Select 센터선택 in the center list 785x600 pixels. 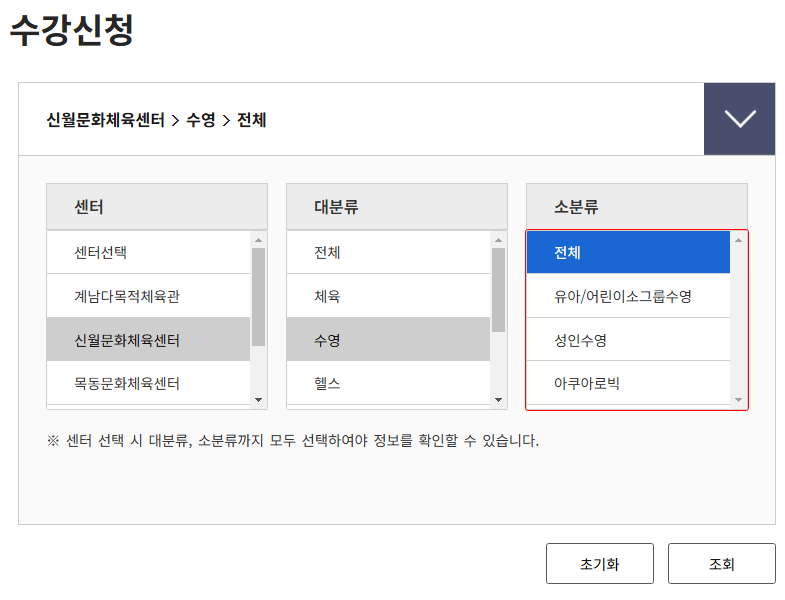[148, 252]
